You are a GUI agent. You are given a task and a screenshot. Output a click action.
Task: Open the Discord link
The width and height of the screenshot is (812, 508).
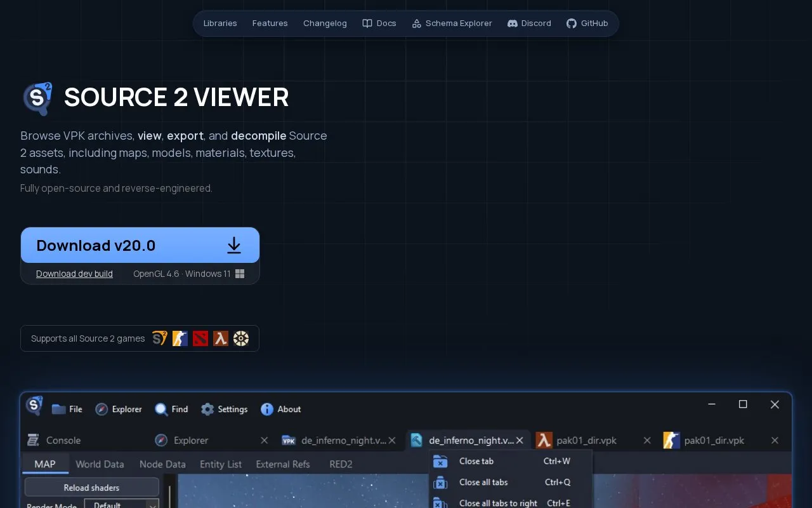click(529, 23)
